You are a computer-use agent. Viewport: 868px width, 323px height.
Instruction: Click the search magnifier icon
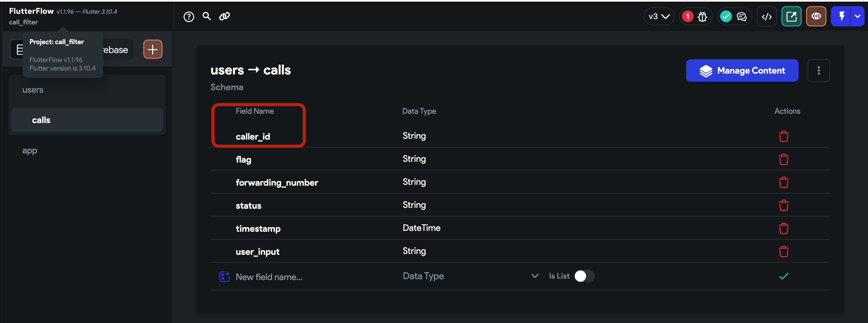point(207,16)
